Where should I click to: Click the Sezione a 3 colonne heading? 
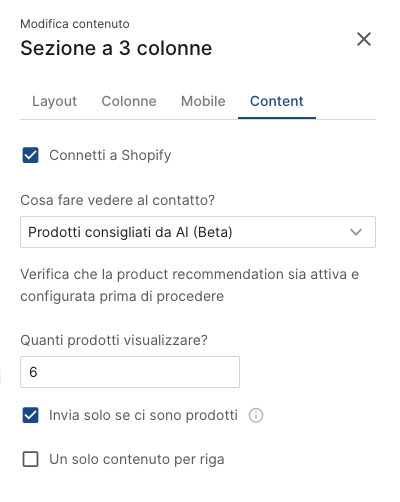click(116, 48)
